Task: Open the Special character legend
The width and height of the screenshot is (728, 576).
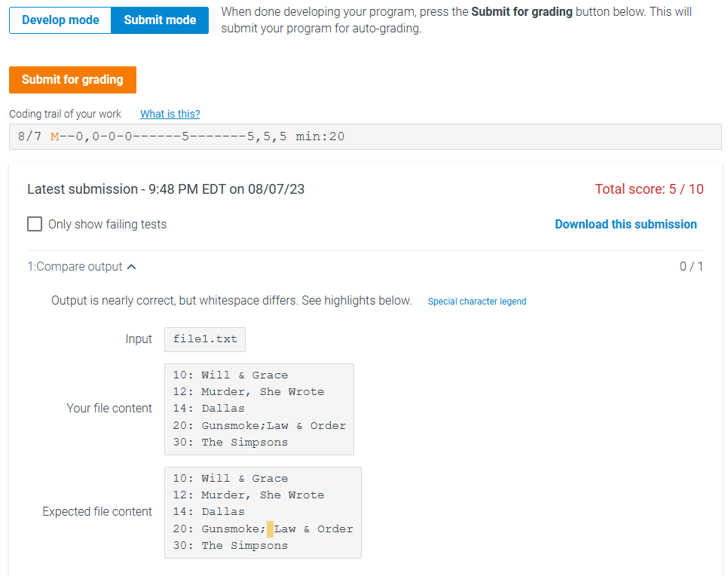Action: [476, 301]
